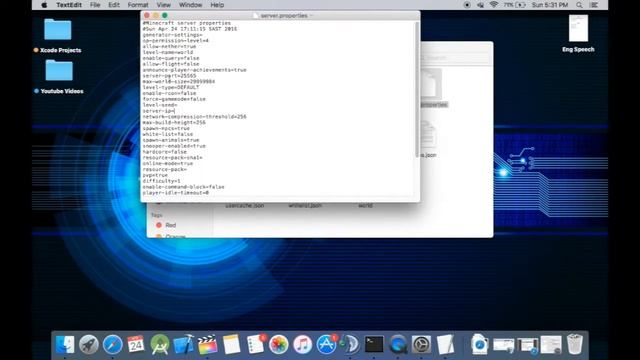Image resolution: width=640 pixels, height=360 pixels.
Task: Open Spotlight search magnifier
Action: 579,5
